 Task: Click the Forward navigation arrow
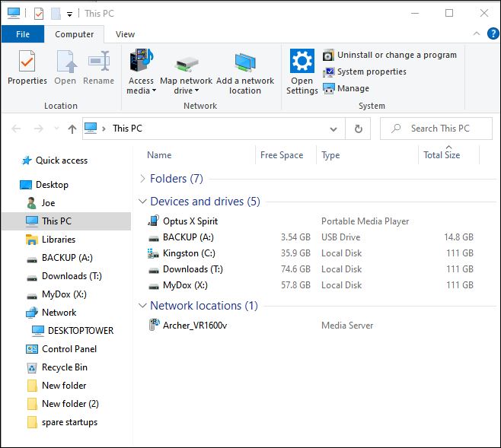(39, 129)
